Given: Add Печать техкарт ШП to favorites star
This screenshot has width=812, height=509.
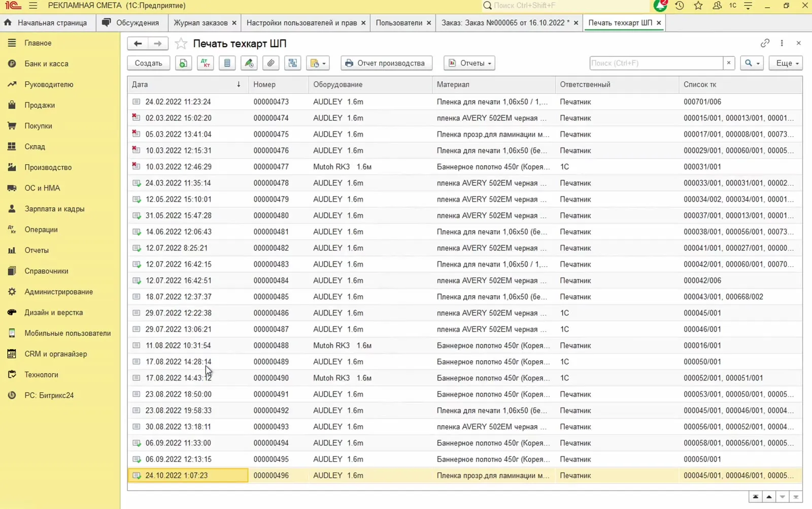Looking at the screenshot, I should [x=181, y=44].
